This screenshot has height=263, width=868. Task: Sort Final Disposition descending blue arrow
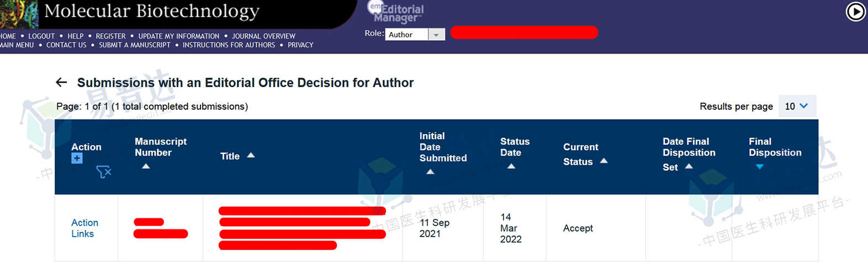pos(759,167)
